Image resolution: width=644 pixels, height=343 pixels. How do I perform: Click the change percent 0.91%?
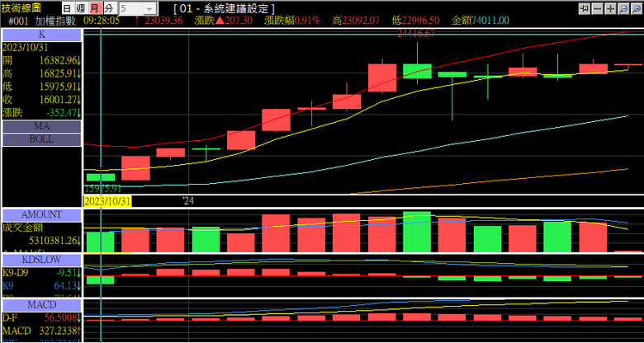(306, 21)
